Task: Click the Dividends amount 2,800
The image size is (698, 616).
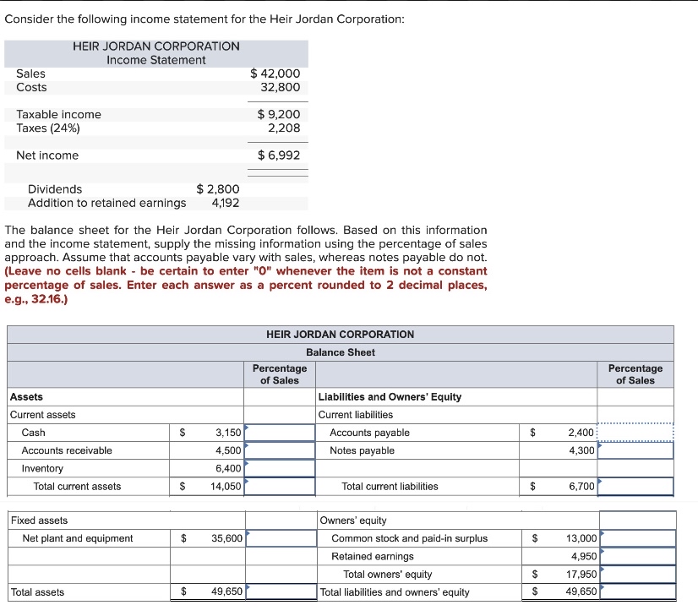Action: pos(217,188)
